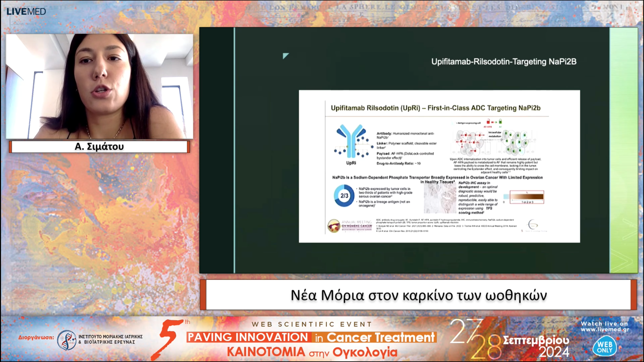Click the 2/3 donut chart icon
This screenshot has height=362, width=644.
point(344,196)
